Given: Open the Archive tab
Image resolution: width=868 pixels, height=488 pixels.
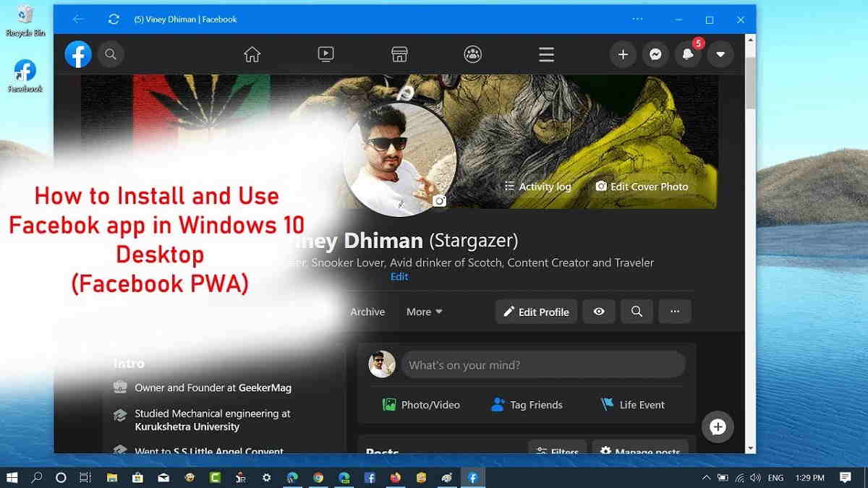Looking at the screenshot, I should [367, 312].
